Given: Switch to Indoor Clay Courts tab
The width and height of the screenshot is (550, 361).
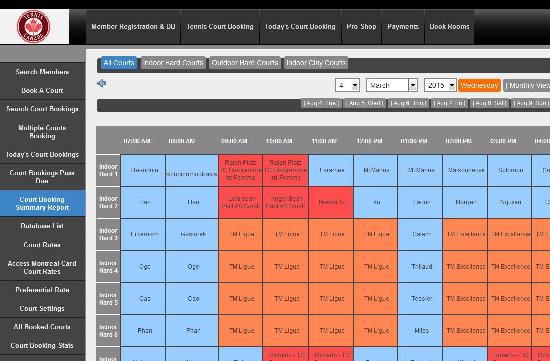Looking at the screenshot, I should pyautogui.click(x=316, y=63).
